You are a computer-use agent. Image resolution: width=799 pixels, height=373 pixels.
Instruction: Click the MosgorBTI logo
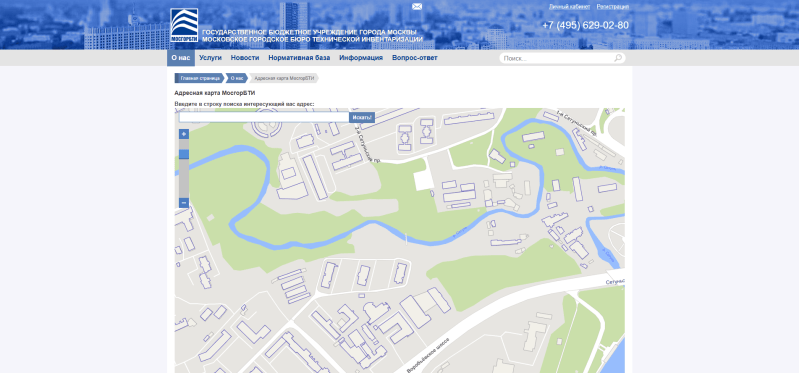(x=184, y=24)
